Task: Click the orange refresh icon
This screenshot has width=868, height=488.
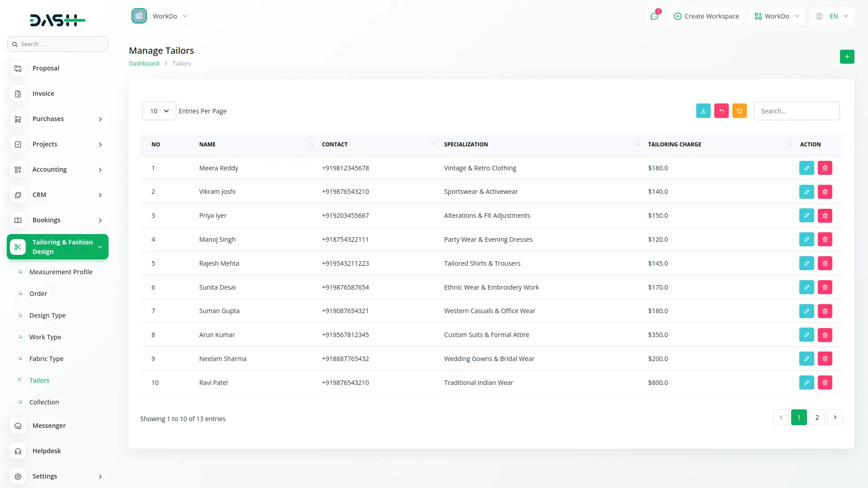Action: click(x=739, y=111)
